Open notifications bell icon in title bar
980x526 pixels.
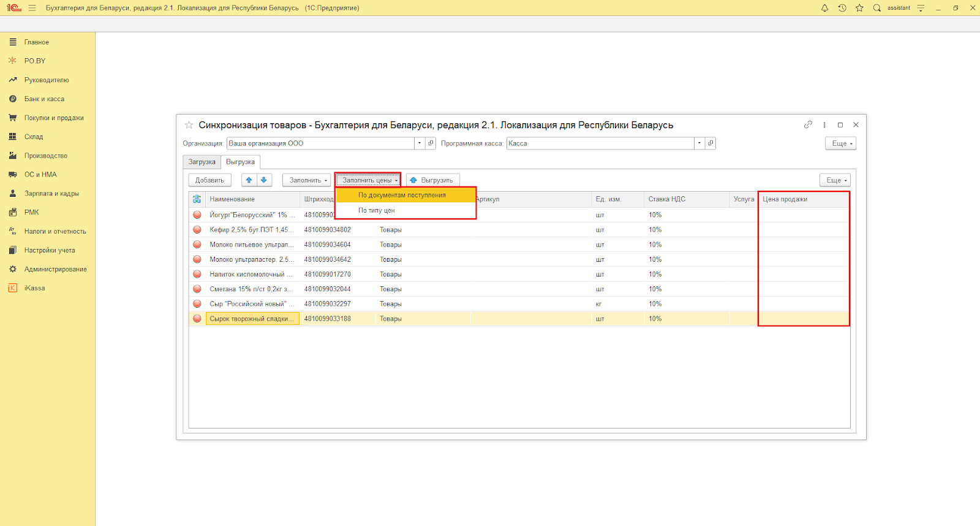824,8
